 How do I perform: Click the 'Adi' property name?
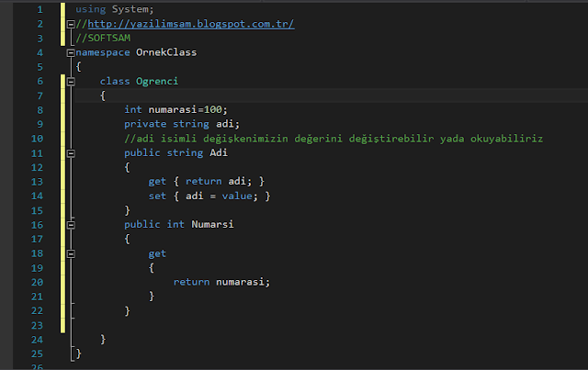click(x=219, y=153)
